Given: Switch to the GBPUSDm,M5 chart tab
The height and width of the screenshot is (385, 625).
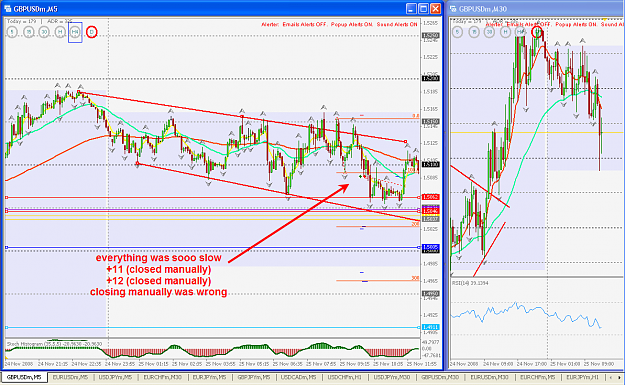Looking at the screenshot, I should click(24, 377).
